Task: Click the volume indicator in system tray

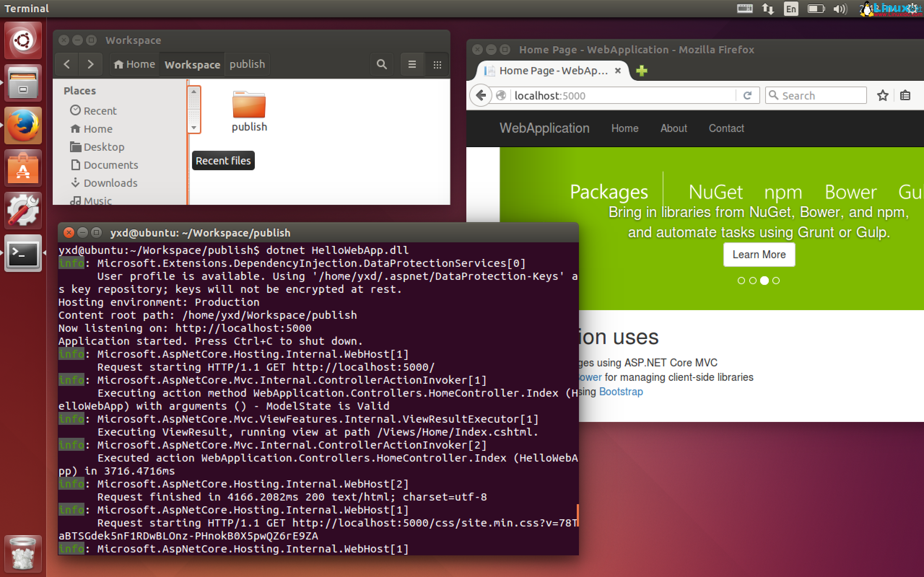Action: click(840, 8)
